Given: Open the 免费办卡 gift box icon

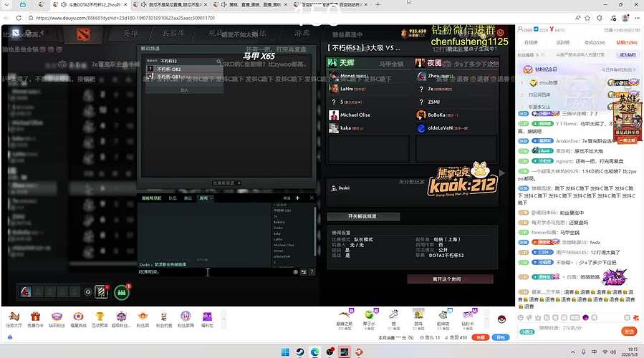Looking at the screenshot, I should click(x=35, y=319).
